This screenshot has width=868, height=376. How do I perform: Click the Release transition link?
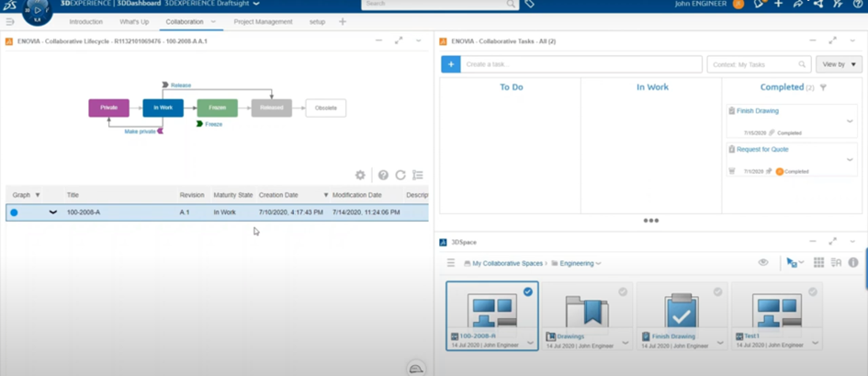(180, 85)
